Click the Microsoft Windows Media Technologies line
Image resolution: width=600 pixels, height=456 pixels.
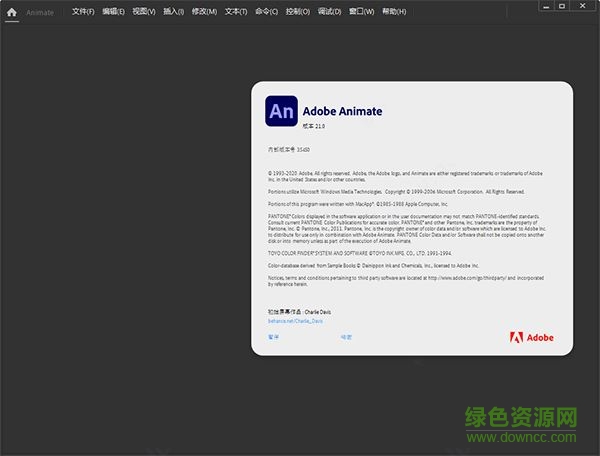pos(396,192)
